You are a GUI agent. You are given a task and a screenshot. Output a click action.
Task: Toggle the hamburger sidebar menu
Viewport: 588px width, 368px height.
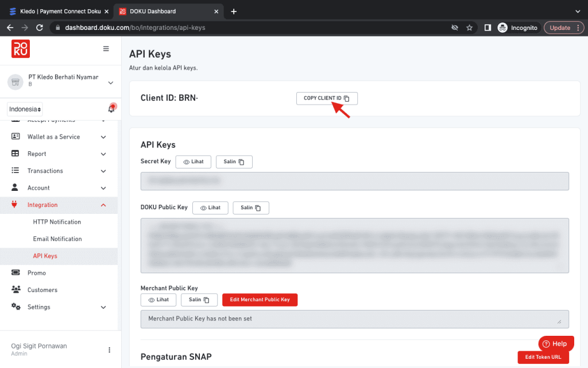(106, 49)
